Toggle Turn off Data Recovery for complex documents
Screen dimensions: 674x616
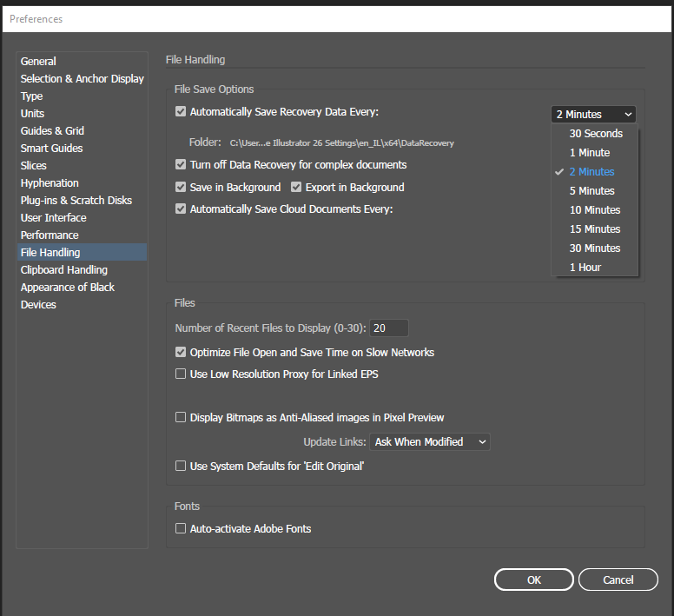[x=181, y=164]
